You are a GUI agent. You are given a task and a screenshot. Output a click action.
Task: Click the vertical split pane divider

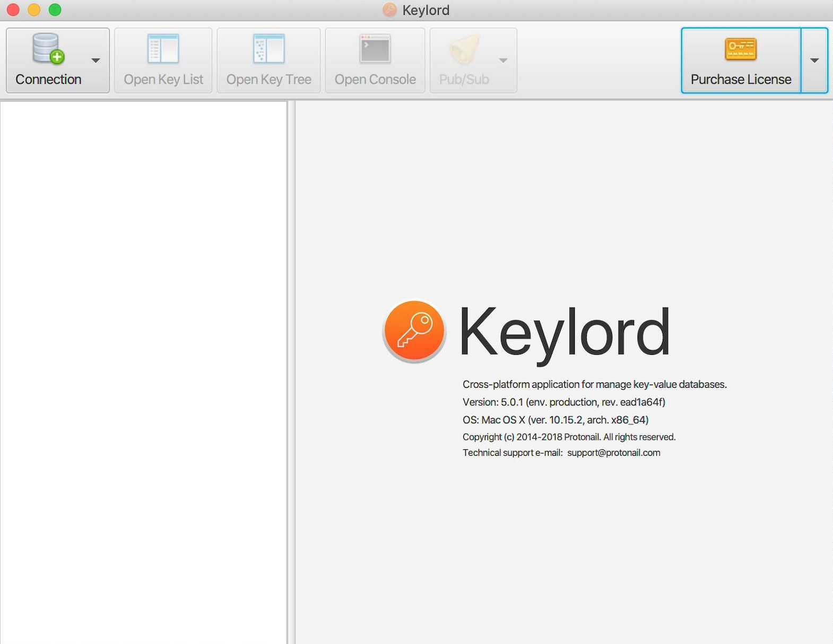click(291, 371)
